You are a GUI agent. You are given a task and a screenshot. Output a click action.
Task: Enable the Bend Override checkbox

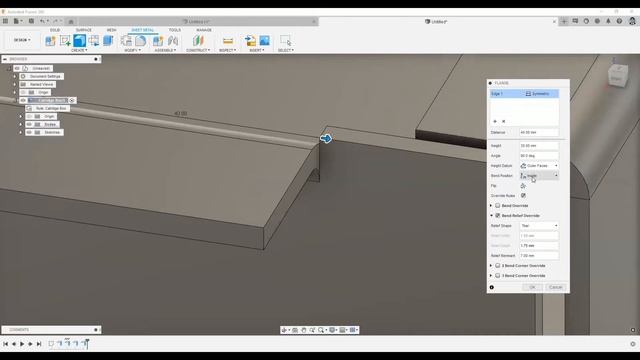coord(498,205)
